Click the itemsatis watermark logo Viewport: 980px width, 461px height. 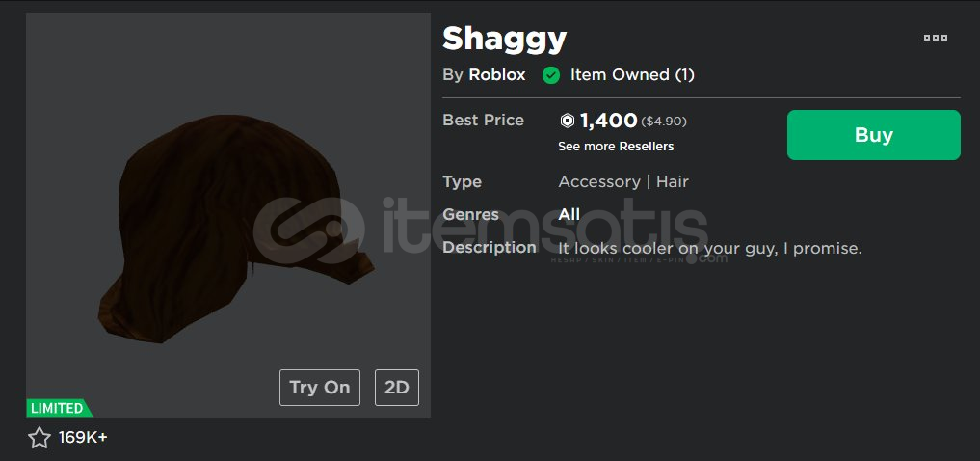pos(481,230)
